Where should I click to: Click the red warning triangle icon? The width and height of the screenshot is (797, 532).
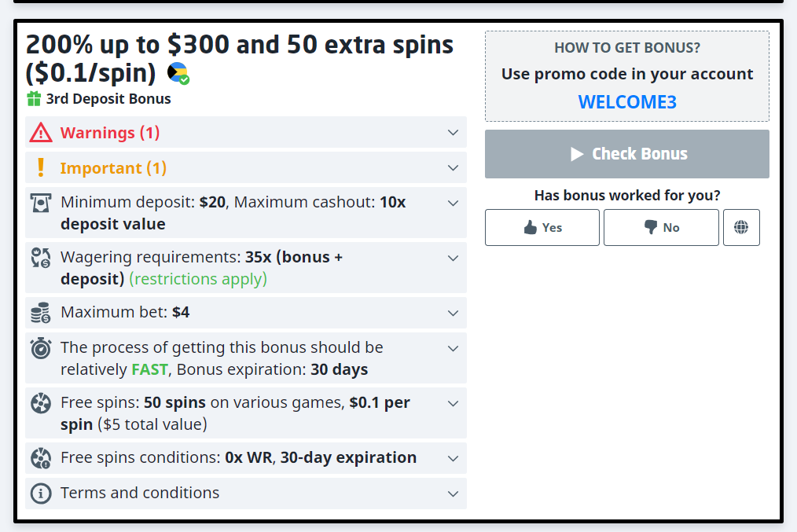click(x=41, y=133)
